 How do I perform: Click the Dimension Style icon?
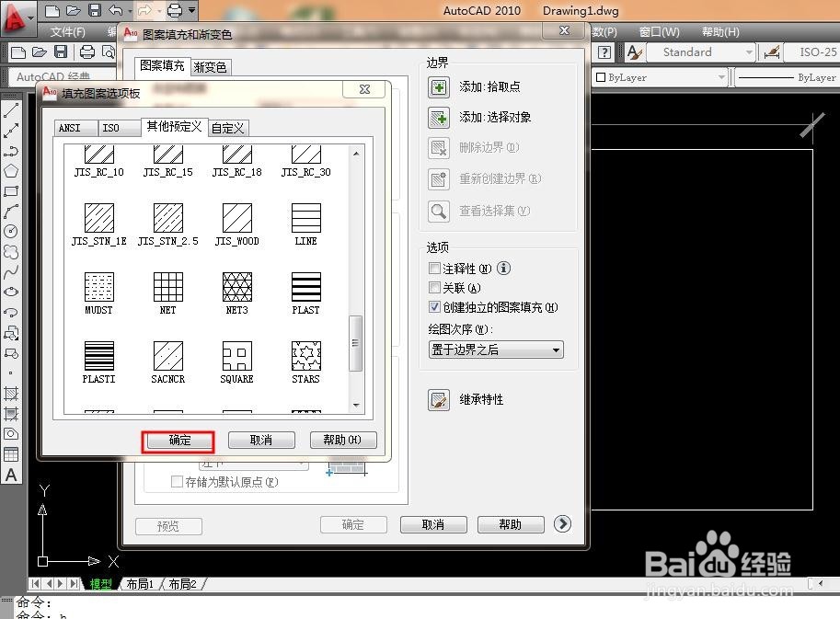coord(772,52)
